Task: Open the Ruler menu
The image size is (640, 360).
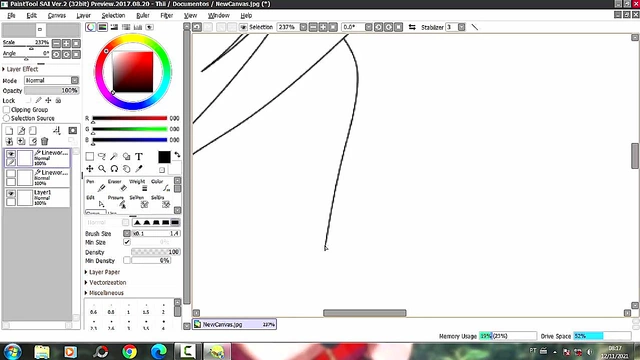Action: 143,16
